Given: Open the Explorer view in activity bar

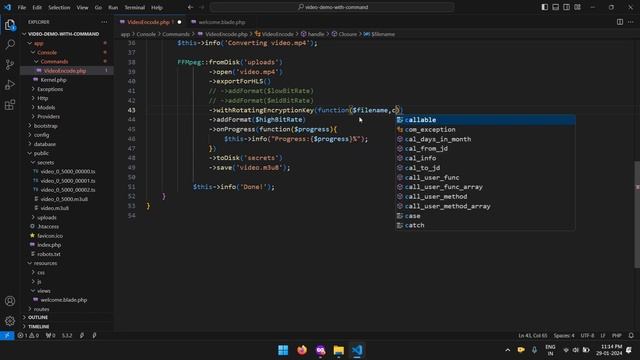Looking at the screenshot, I should (10, 25).
